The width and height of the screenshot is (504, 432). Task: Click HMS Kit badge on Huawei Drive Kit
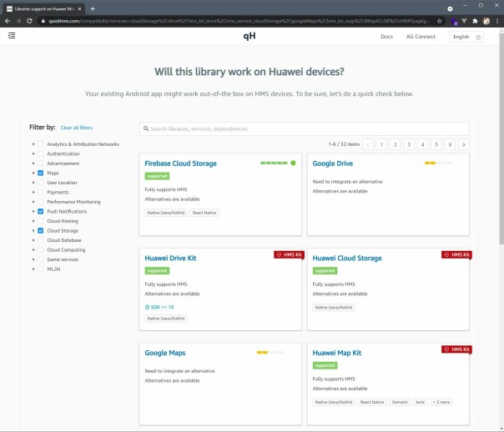[x=290, y=254]
